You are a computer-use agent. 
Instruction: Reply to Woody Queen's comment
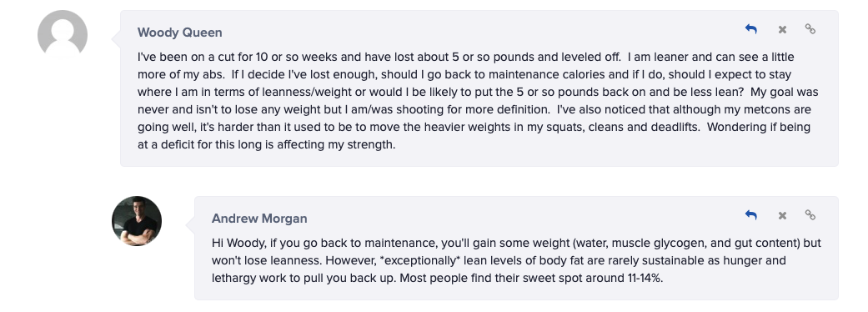coord(750,29)
